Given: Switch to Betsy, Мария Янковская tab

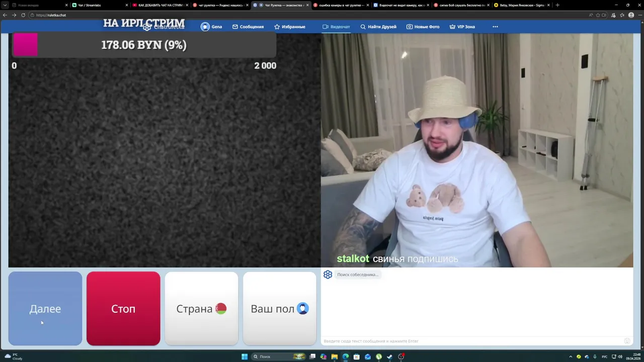Looking at the screenshot, I should click(x=522, y=5).
